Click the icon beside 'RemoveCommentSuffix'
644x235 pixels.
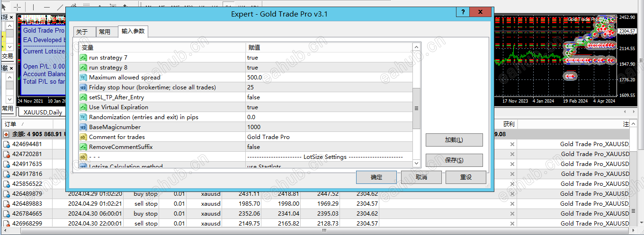pyautogui.click(x=83, y=147)
